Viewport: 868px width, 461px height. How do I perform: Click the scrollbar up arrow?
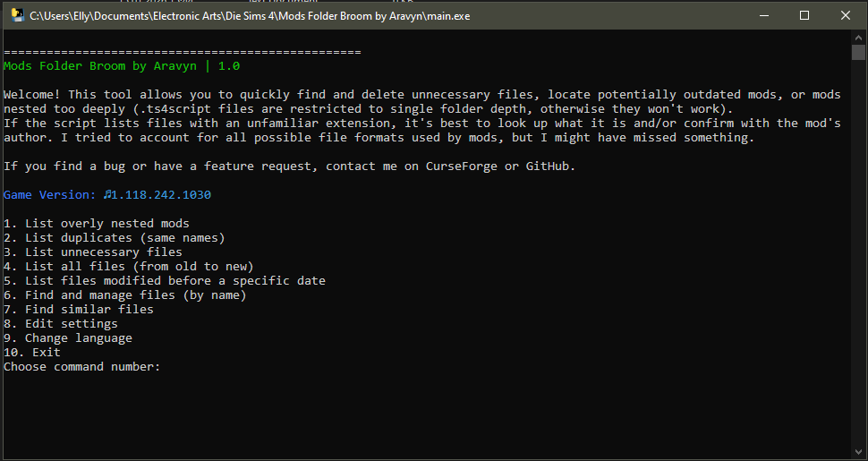click(859, 38)
